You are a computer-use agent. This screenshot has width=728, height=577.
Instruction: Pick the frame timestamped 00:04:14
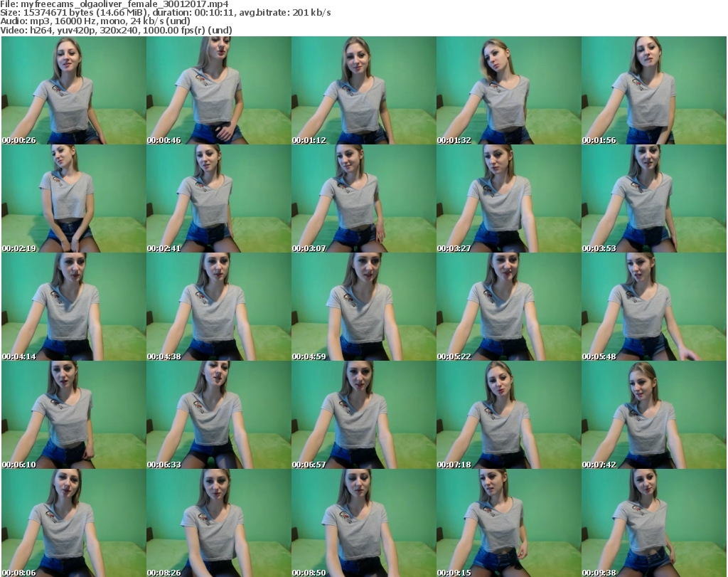pyautogui.click(x=74, y=307)
